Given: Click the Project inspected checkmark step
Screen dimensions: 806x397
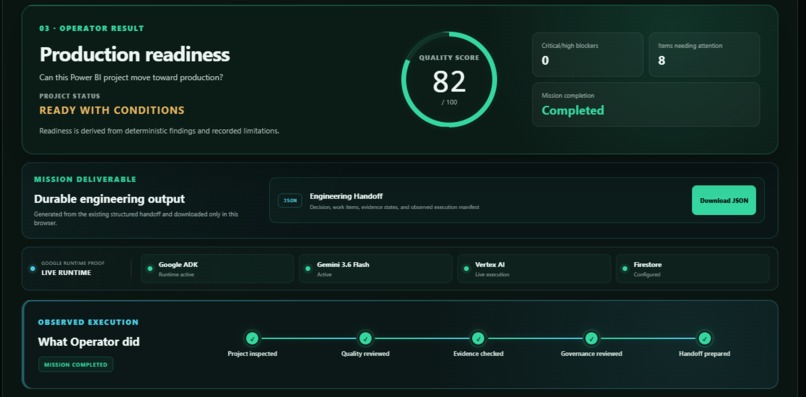Looking at the screenshot, I should (x=252, y=338).
